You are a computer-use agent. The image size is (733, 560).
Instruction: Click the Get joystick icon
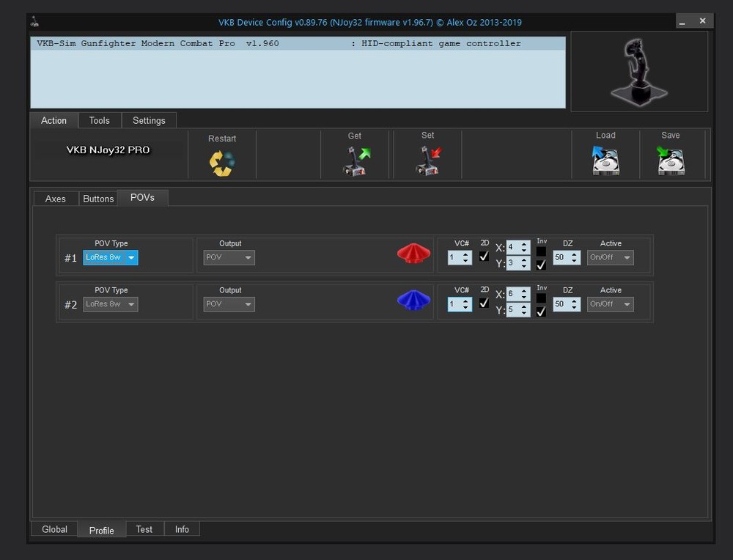coord(356,161)
